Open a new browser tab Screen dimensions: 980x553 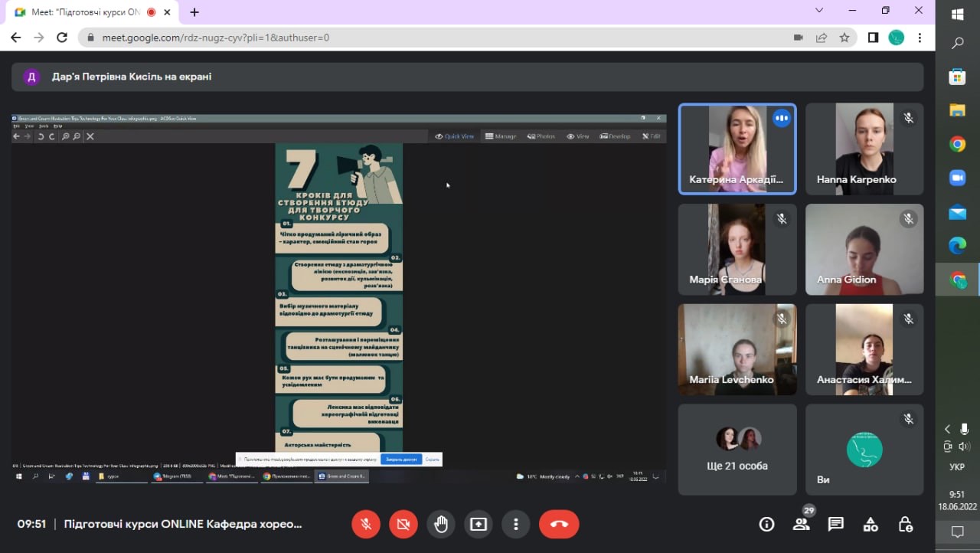(194, 12)
